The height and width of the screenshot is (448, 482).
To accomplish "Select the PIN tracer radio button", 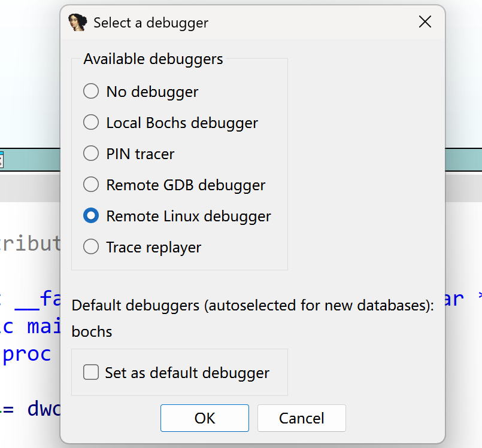I will pos(91,154).
